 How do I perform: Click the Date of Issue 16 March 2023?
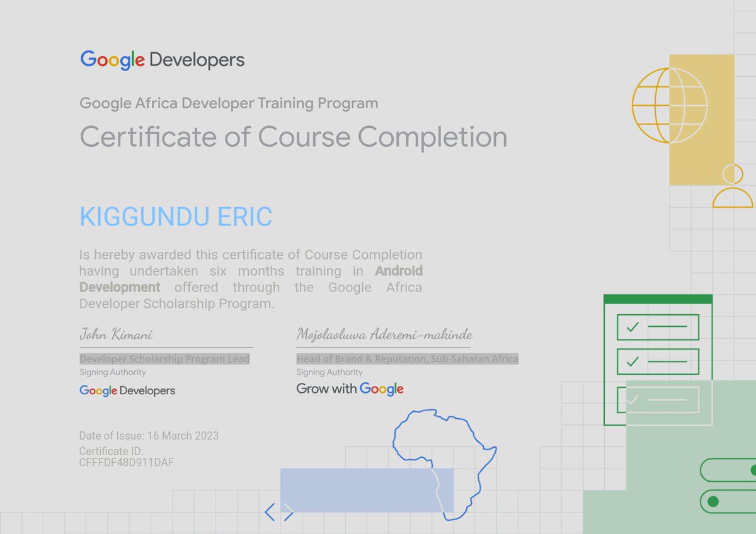click(x=149, y=436)
